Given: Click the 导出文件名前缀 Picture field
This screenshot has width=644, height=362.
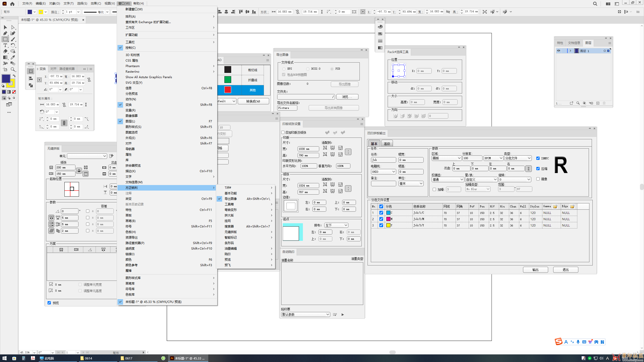Looking at the screenshot, I should pyautogui.click(x=287, y=108).
